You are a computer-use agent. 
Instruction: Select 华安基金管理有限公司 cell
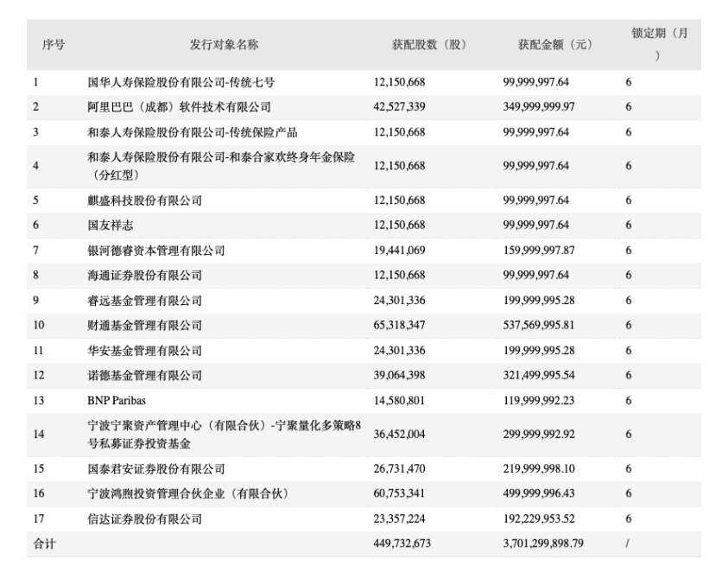pos(145,350)
